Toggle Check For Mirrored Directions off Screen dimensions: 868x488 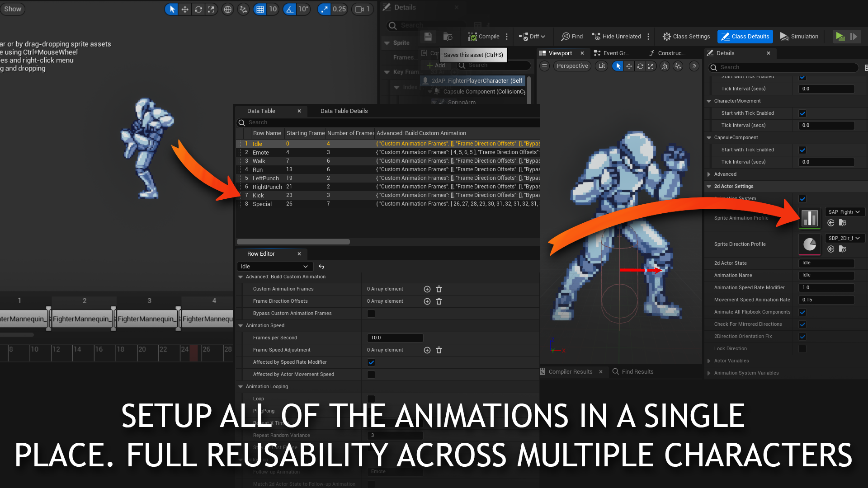click(802, 324)
